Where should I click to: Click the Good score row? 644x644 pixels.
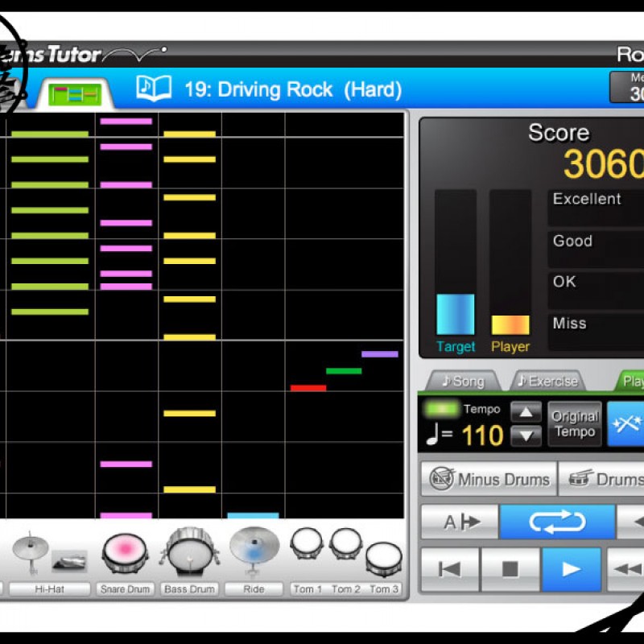click(x=596, y=249)
